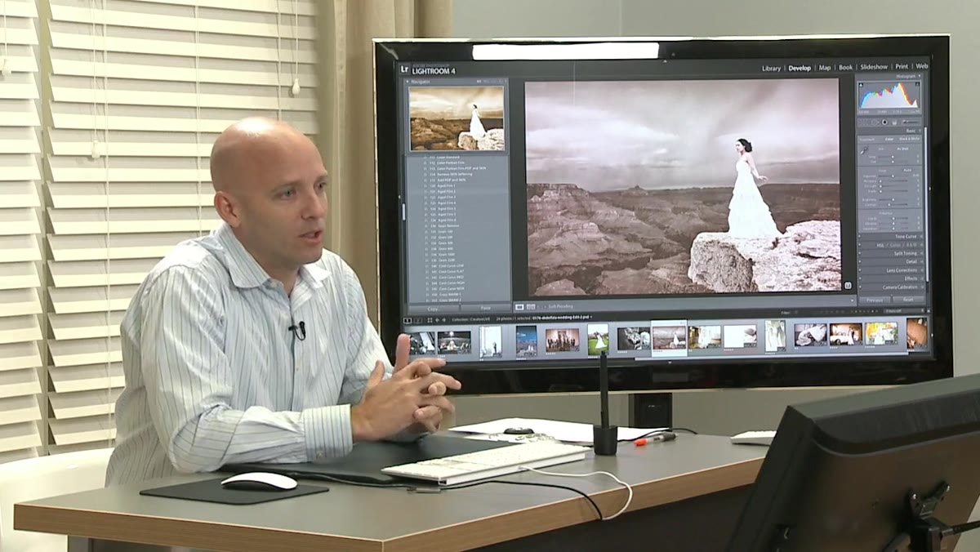Click the second window display icon
This screenshot has height=552, width=980.
pyautogui.click(x=417, y=320)
